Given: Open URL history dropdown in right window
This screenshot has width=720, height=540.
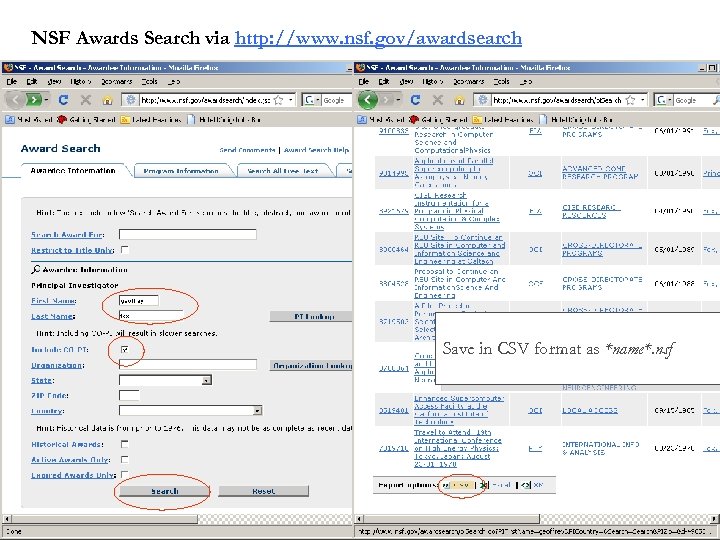Looking at the screenshot, I should (x=643, y=100).
